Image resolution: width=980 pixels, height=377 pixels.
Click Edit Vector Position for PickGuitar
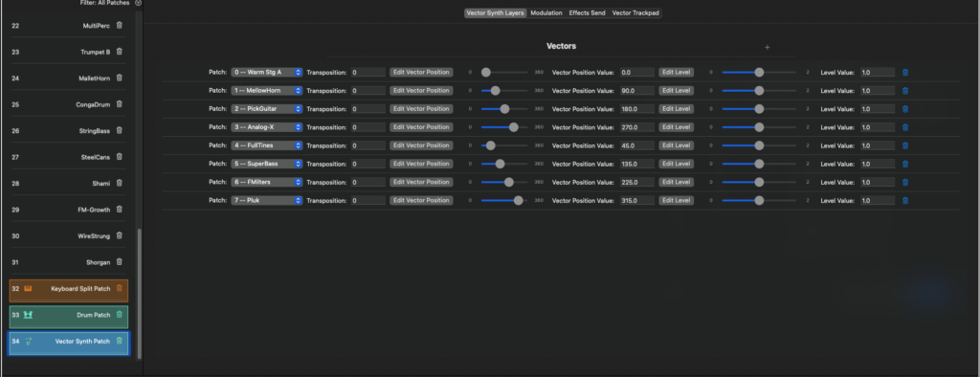point(421,109)
